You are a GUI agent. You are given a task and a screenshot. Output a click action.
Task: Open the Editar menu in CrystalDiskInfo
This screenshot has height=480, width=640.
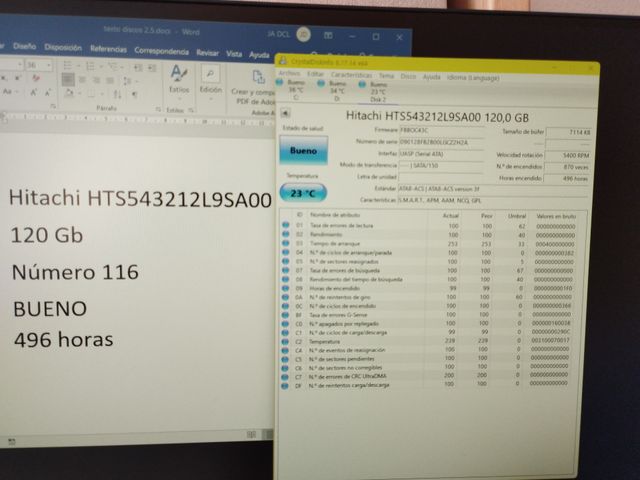click(x=315, y=74)
